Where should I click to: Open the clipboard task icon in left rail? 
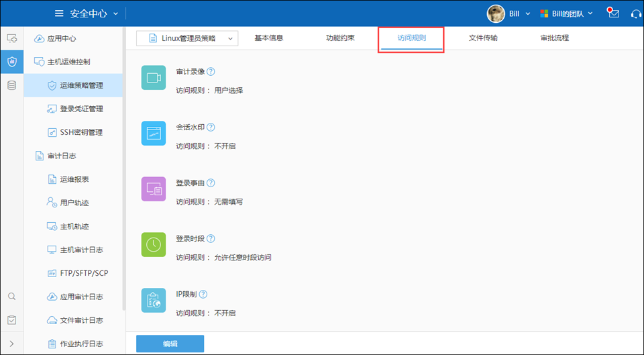click(x=12, y=319)
